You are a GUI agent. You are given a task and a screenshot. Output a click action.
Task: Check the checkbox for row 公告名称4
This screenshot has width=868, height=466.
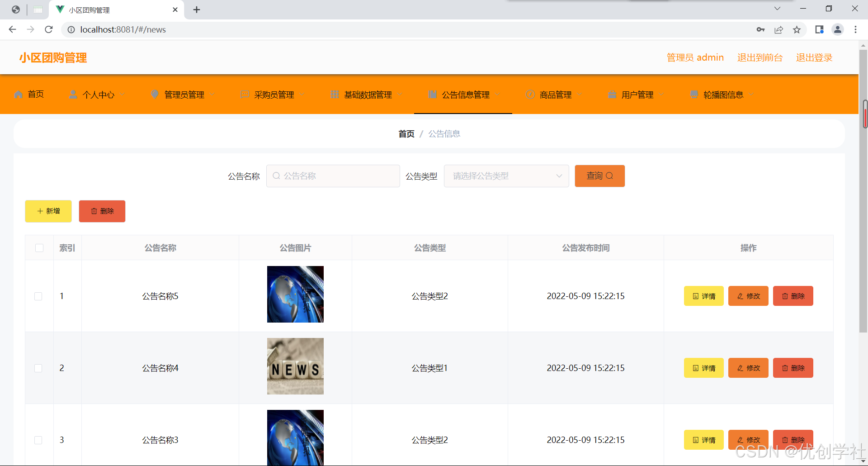pos(38,368)
